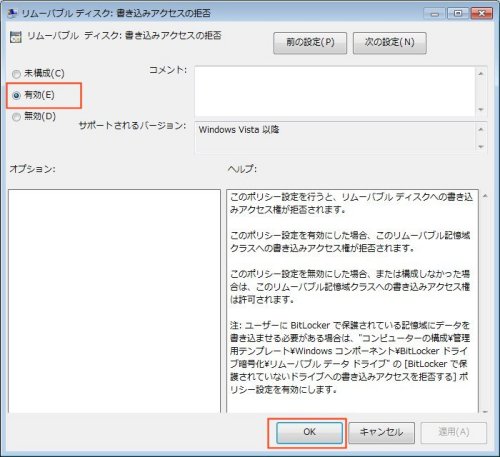Click the 次の設定(N) button
The height and width of the screenshot is (457, 500).
tap(390, 43)
